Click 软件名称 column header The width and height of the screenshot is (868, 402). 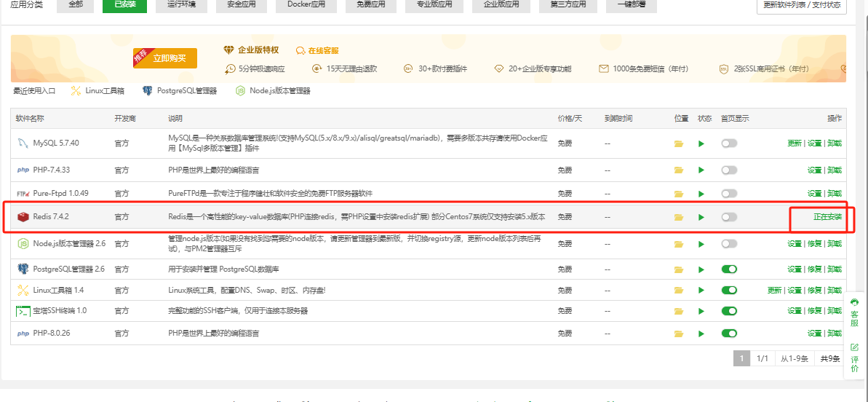coord(30,119)
